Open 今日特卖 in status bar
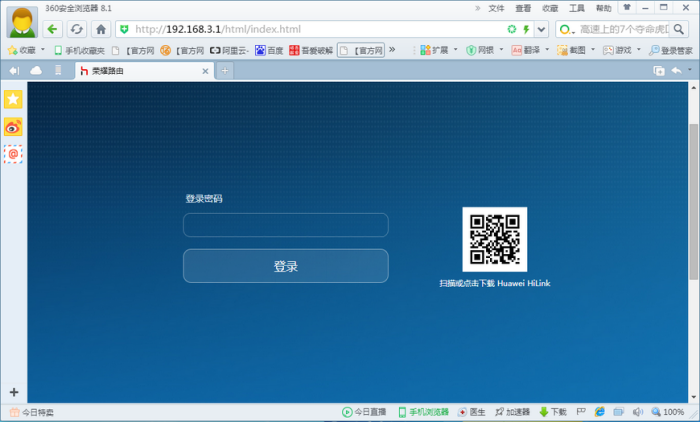This screenshot has width=700, height=422. 32,412
